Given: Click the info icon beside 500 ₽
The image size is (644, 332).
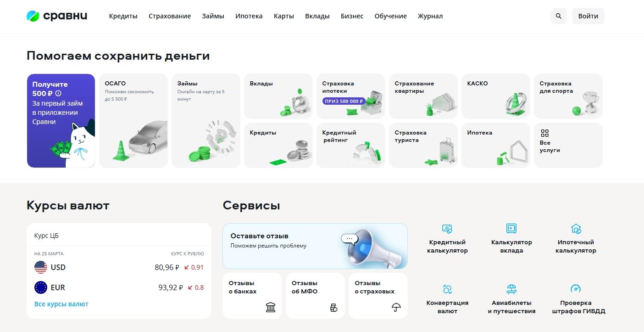Looking at the screenshot, I should 58,94.
